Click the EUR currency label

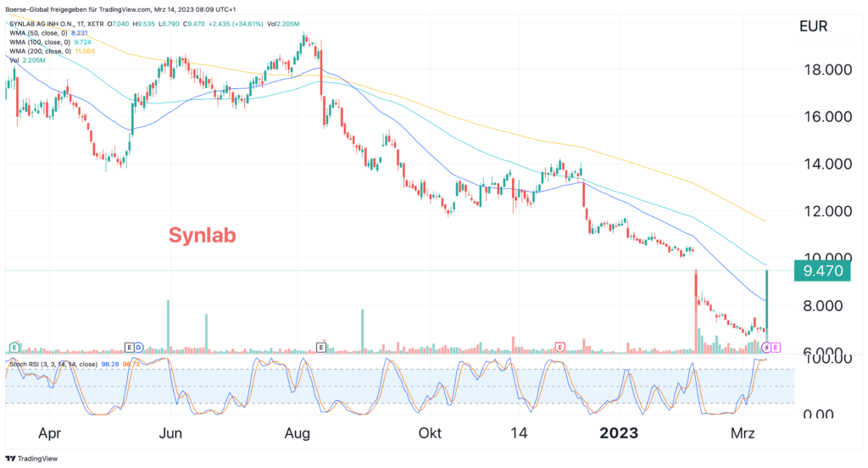(813, 26)
